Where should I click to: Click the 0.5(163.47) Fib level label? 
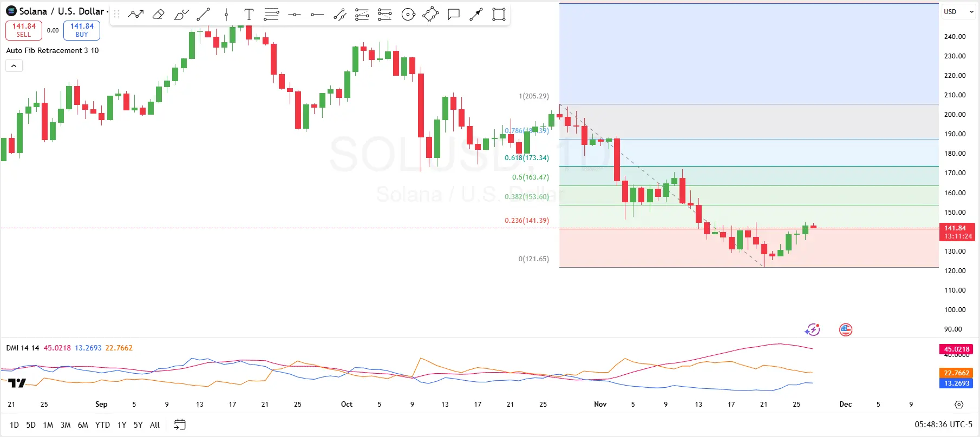pos(531,177)
